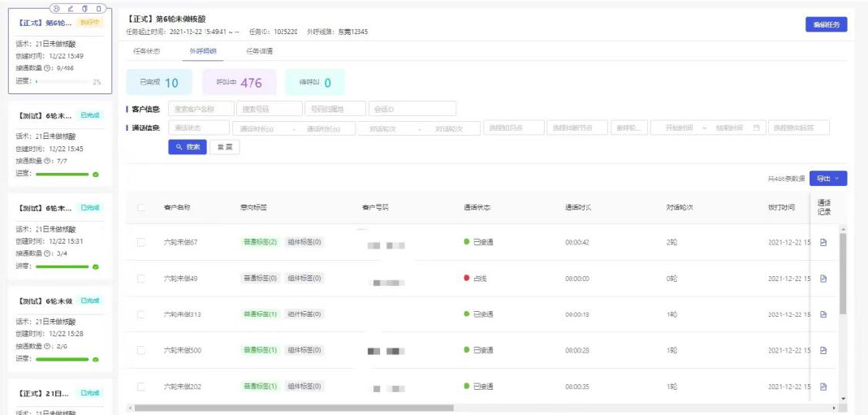Switch to the 任务详情 tab
Viewport: 868px width, 415px height.
pyautogui.click(x=259, y=51)
